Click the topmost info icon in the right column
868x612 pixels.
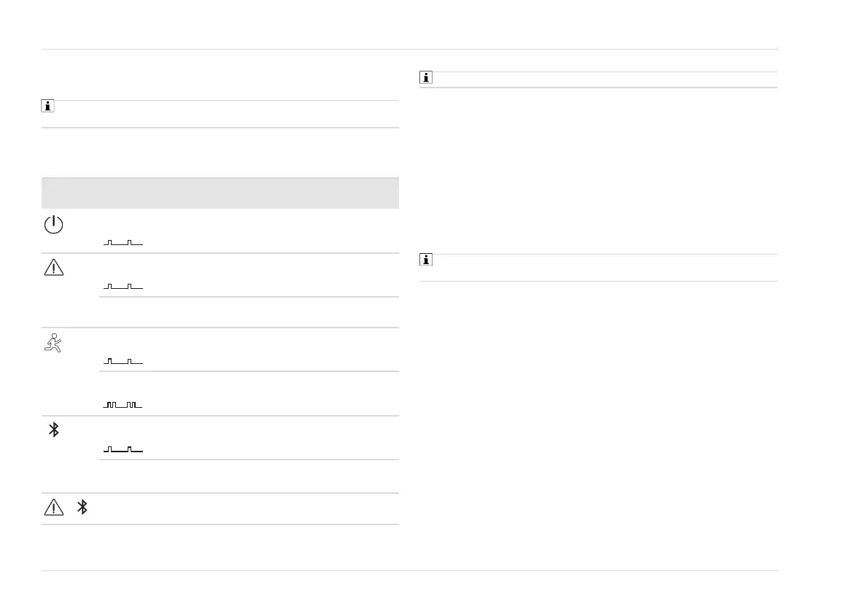pos(426,77)
